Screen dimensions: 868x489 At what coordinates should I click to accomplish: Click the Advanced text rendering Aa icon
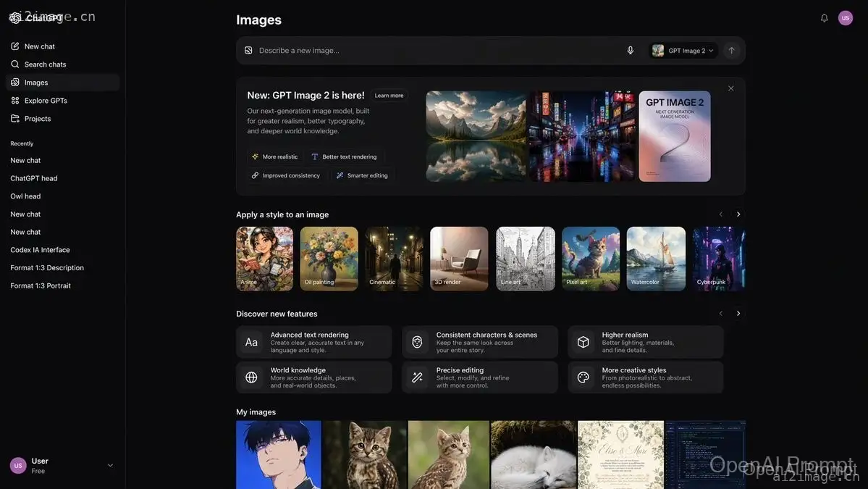pyautogui.click(x=251, y=342)
